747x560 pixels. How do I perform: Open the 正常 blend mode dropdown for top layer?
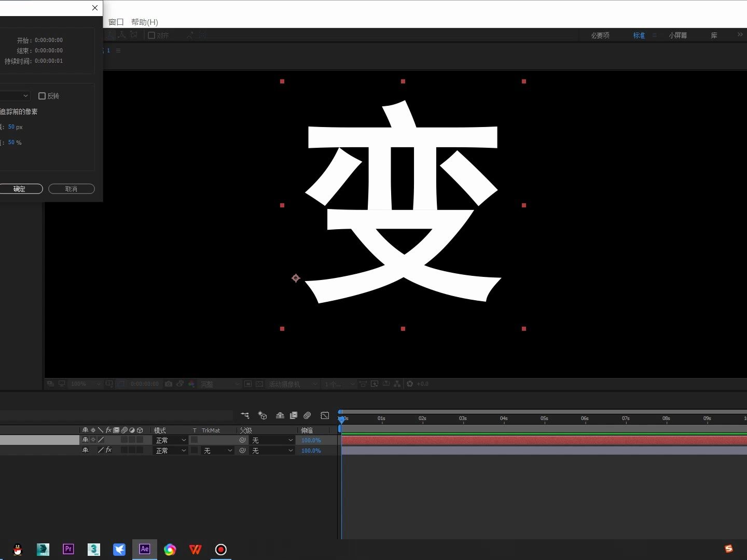click(170, 440)
